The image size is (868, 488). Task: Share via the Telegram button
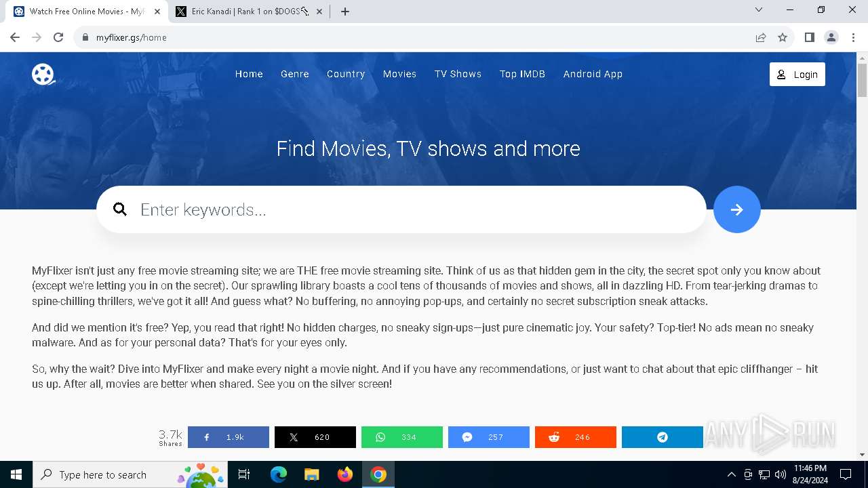[663, 437]
